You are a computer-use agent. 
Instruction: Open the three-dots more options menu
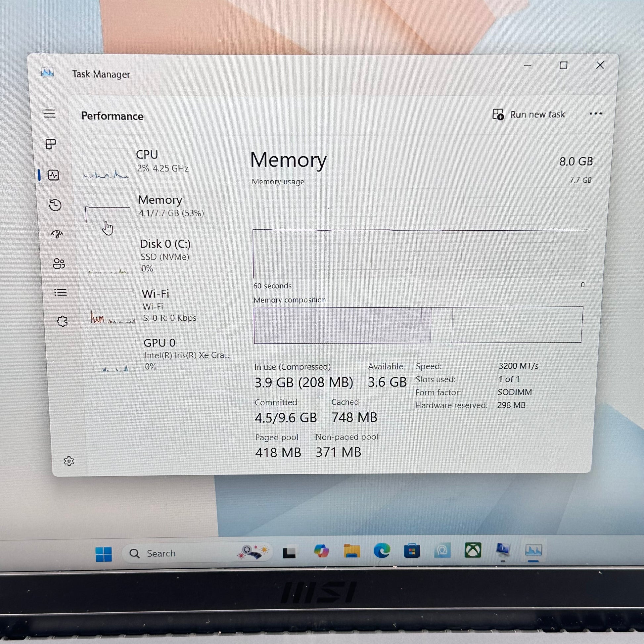point(595,114)
